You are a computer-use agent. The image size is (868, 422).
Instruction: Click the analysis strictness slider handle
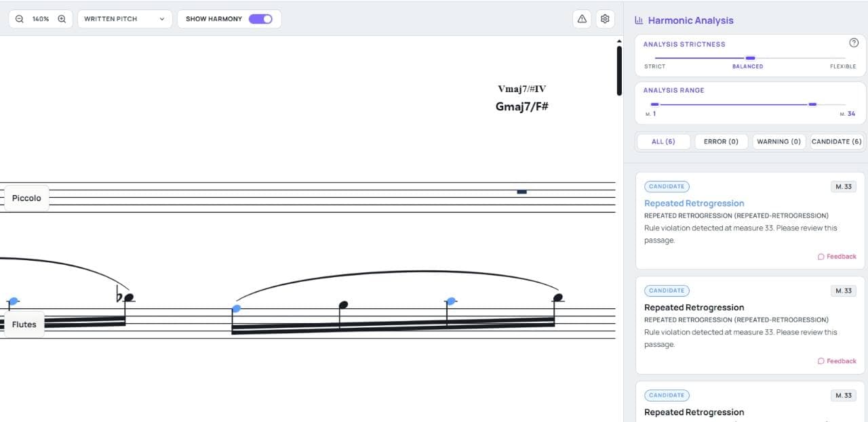750,58
